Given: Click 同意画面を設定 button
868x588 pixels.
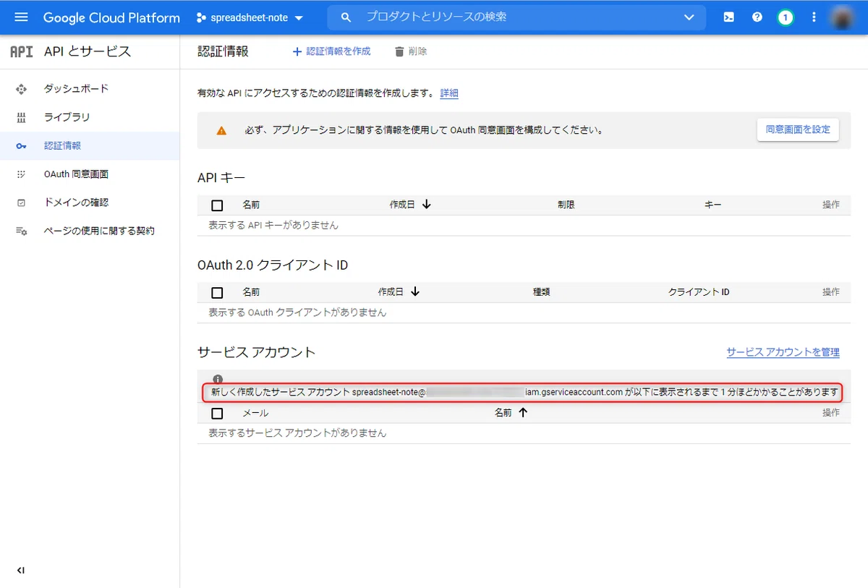Looking at the screenshot, I should click(798, 130).
